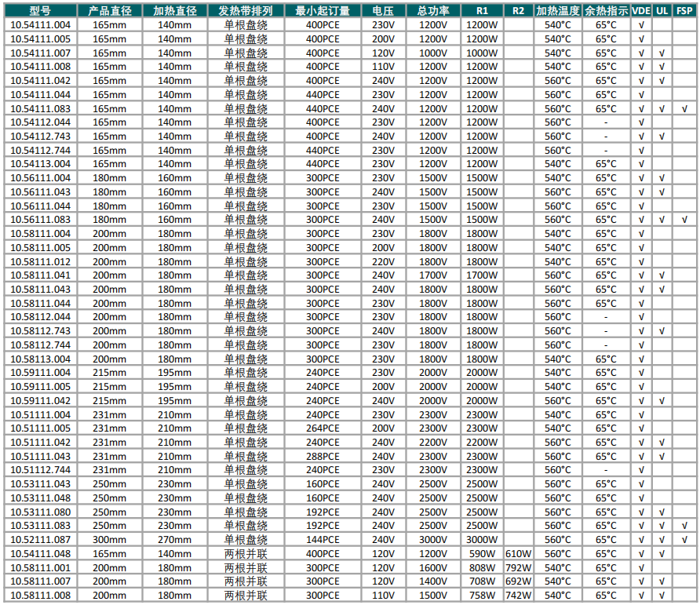The image size is (700, 605).
Task: Click the 264PCE minimum order cell
Action: (x=323, y=428)
